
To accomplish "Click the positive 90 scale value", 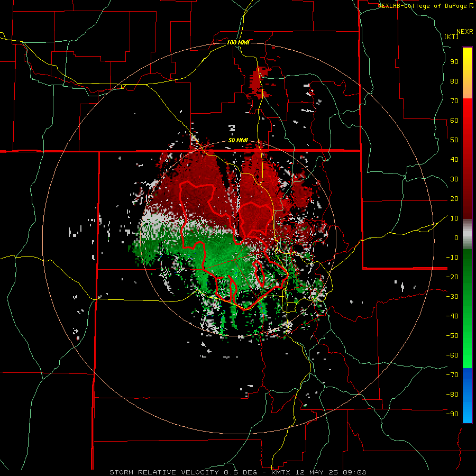I will tap(454, 62).
